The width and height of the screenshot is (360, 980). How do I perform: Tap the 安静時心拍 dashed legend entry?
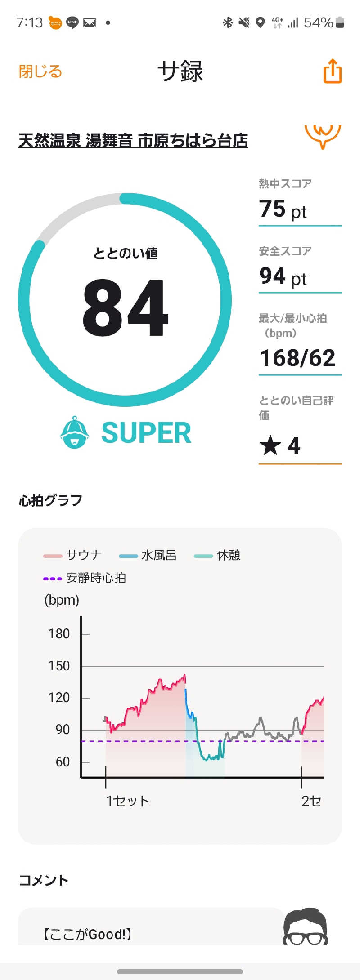85,578
